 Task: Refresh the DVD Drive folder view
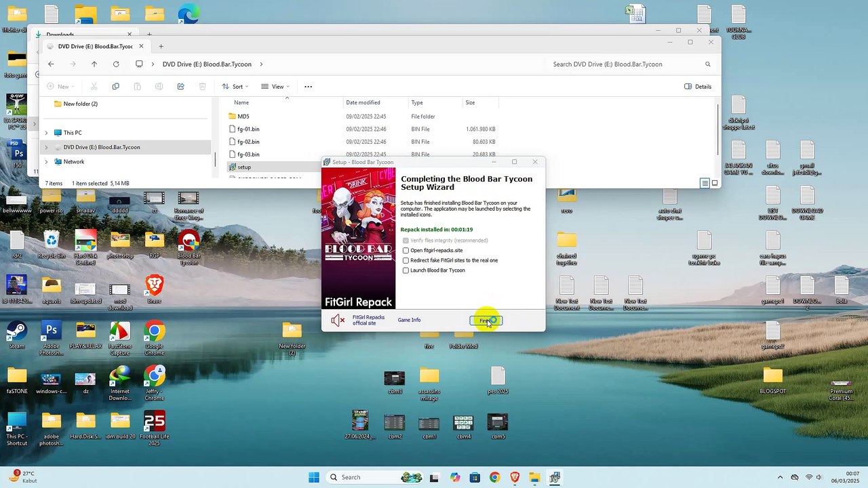click(x=116, y=64)
